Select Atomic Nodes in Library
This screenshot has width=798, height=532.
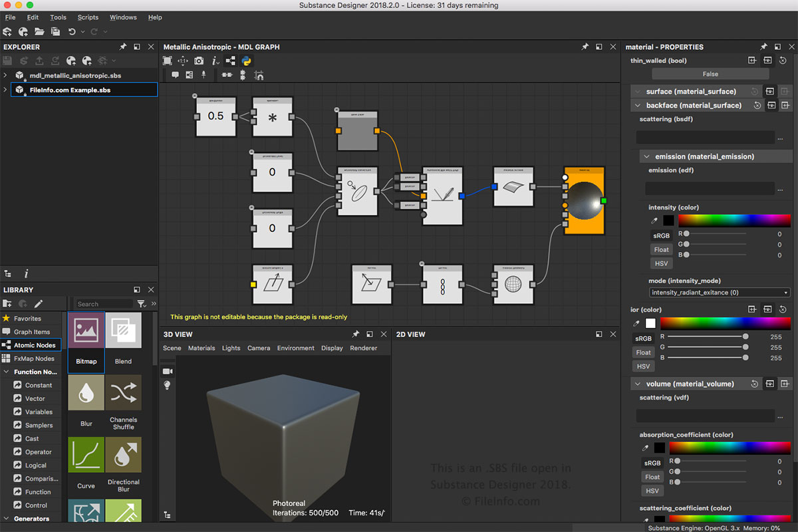point(31,345)
